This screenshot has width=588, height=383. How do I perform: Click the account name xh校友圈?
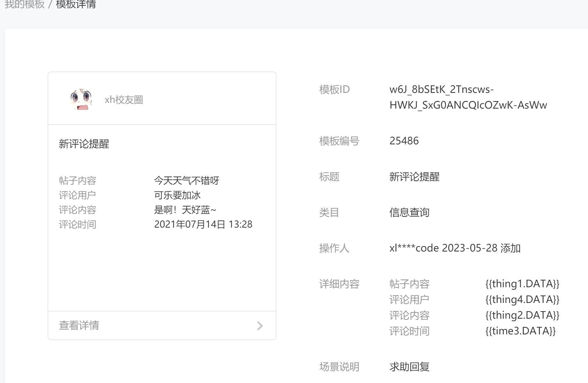coord(124,100)
